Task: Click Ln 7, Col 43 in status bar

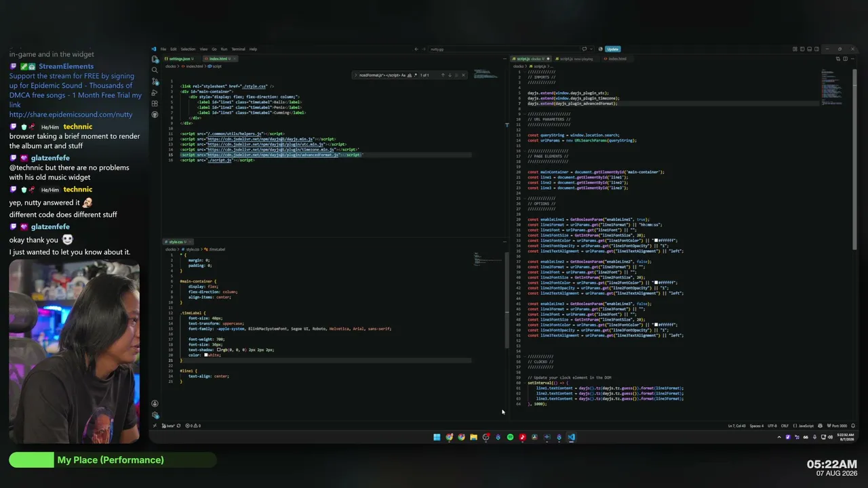Action: point(738,426)
